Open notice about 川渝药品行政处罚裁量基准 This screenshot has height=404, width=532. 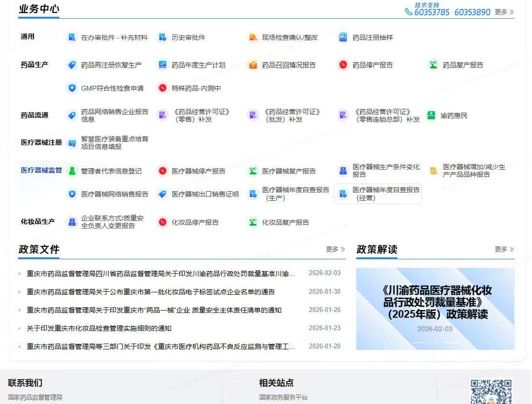tap(161, 273)
